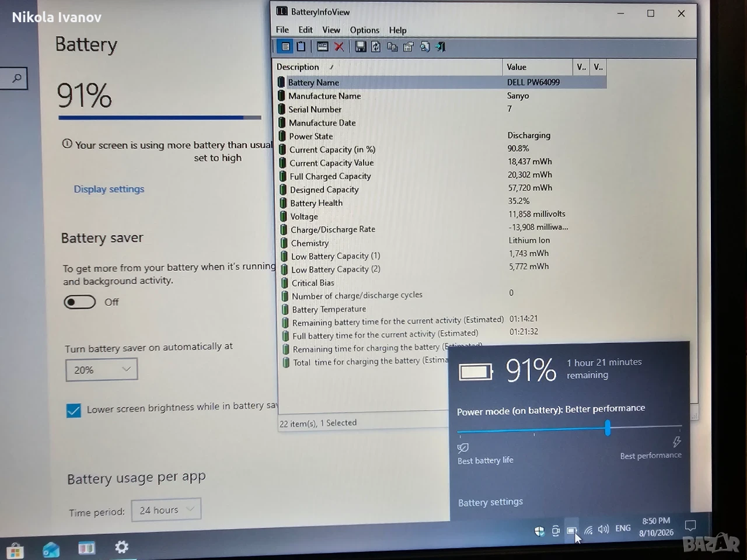Open the Options menu in BatteryInfoView

(x=365, y=30)
